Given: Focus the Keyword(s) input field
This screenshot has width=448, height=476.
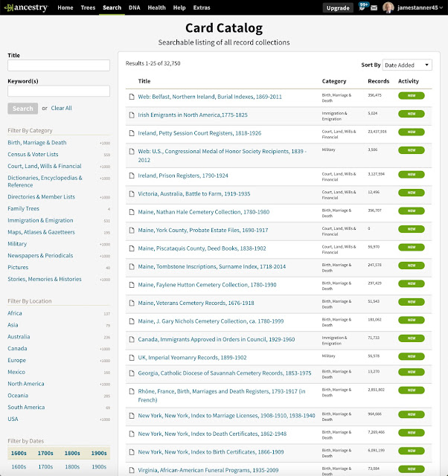Looking at the screenshot, I should [59, 91].
